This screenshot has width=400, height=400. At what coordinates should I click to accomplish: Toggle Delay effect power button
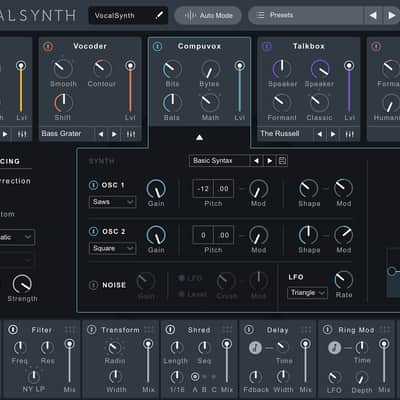(249, 330)
